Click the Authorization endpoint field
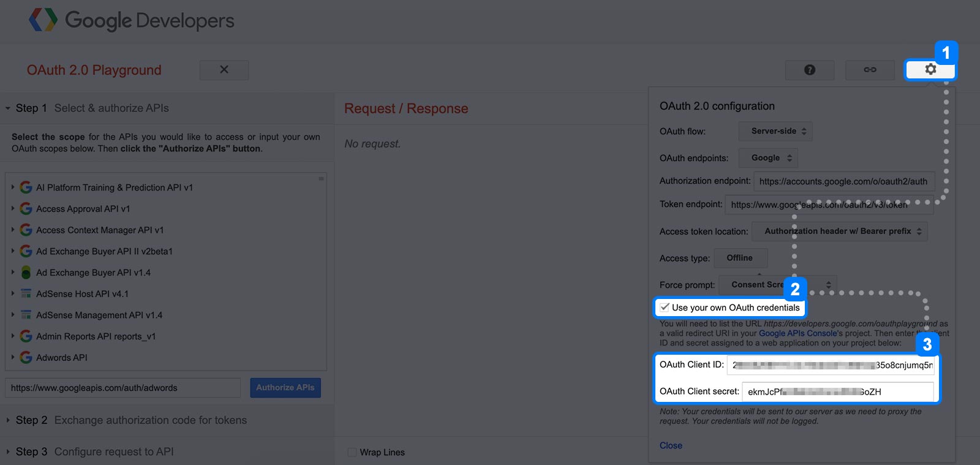The width and height of the screenshot is (980, 465). pos(844,181)
